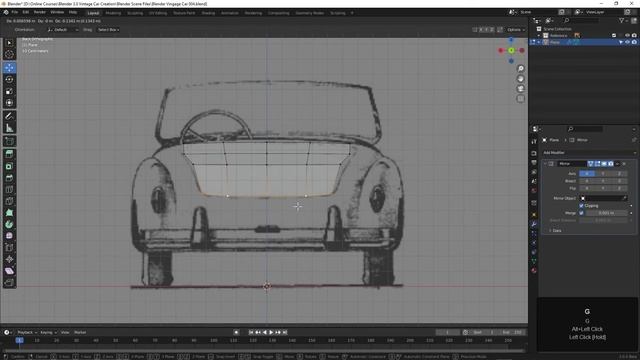Jump to the timeline end frame button

[285, 332]
